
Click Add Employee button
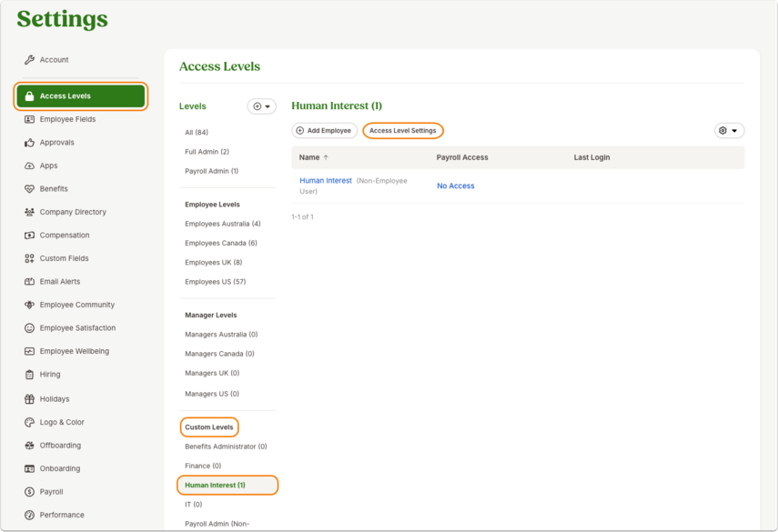pos(325,130)
